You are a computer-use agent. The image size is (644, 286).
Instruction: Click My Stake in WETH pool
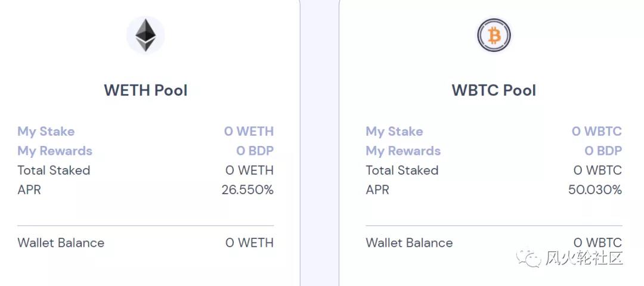46,132
